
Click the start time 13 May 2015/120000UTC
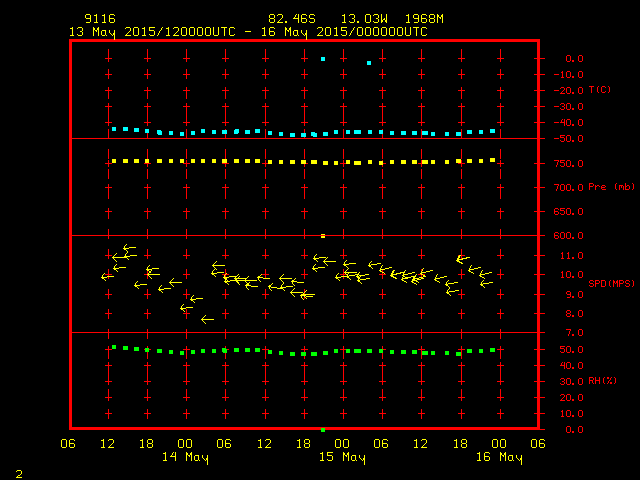pyautogui.click(x=153, y=32)
